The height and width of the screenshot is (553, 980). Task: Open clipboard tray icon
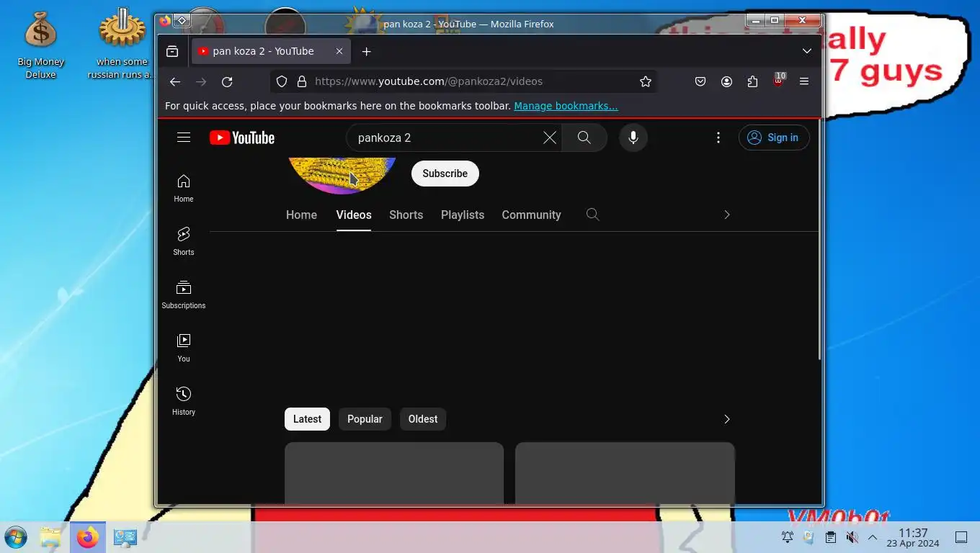click(830, 537)
